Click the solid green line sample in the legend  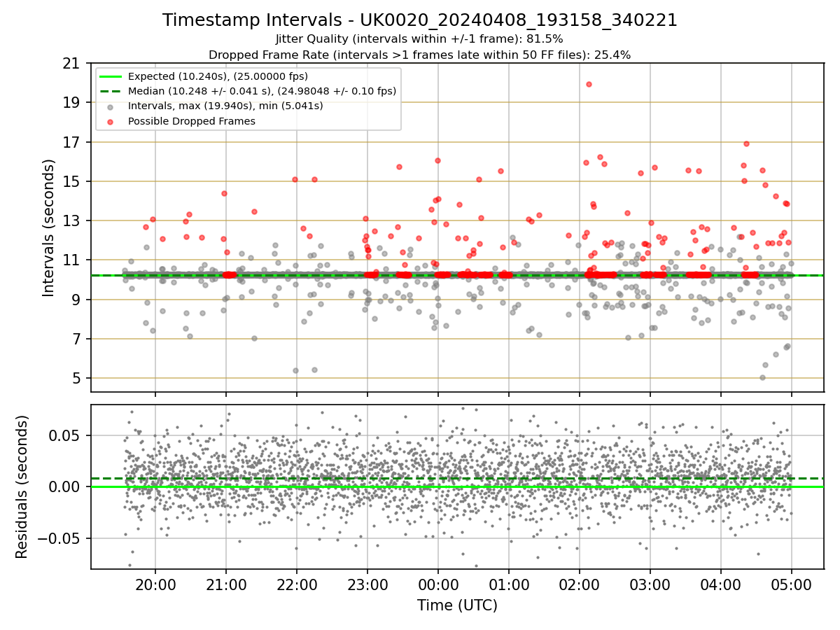coord(111,76)
